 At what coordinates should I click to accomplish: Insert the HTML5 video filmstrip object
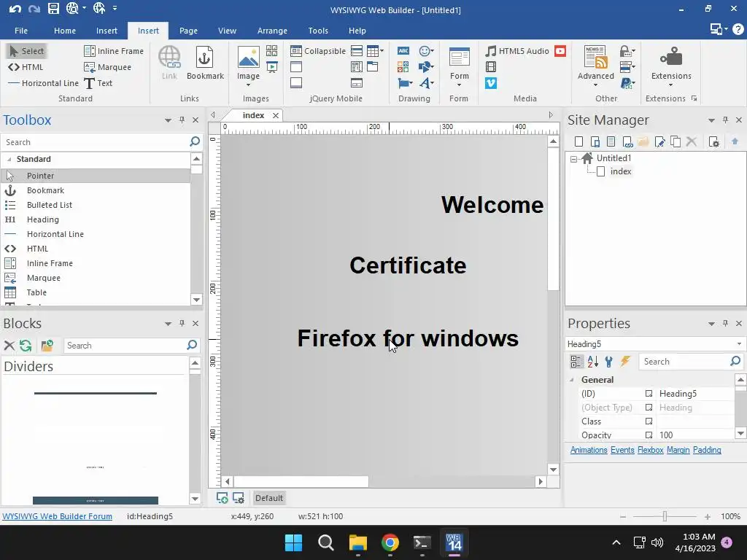point(491,67)
